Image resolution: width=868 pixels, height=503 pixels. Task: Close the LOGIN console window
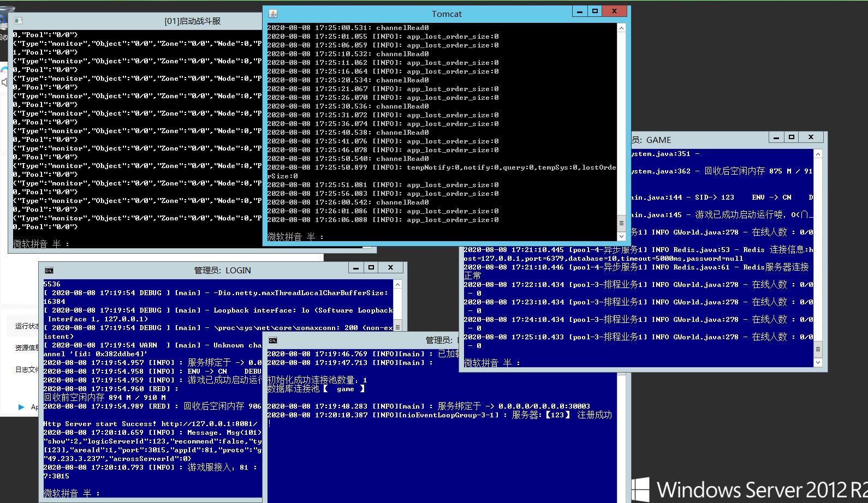(390, 267)
